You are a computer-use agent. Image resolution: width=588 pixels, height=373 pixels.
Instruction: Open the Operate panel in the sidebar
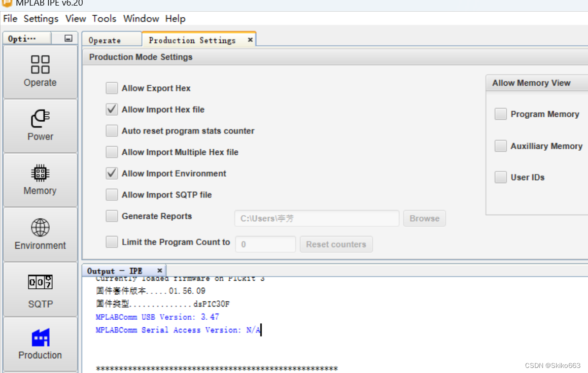pos(40,72)
